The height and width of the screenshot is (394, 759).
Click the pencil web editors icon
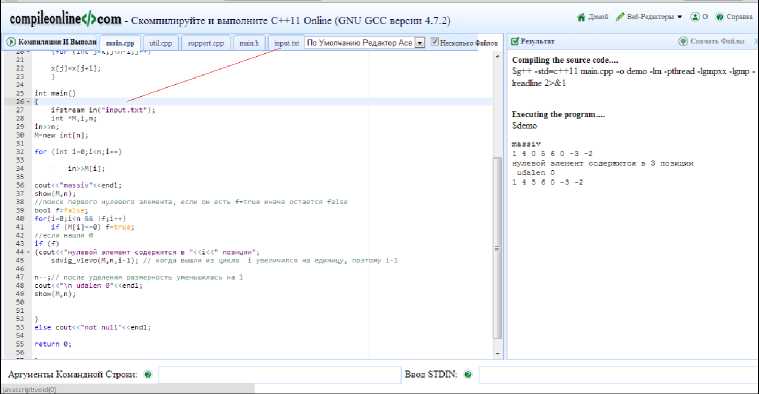point(620,17)
